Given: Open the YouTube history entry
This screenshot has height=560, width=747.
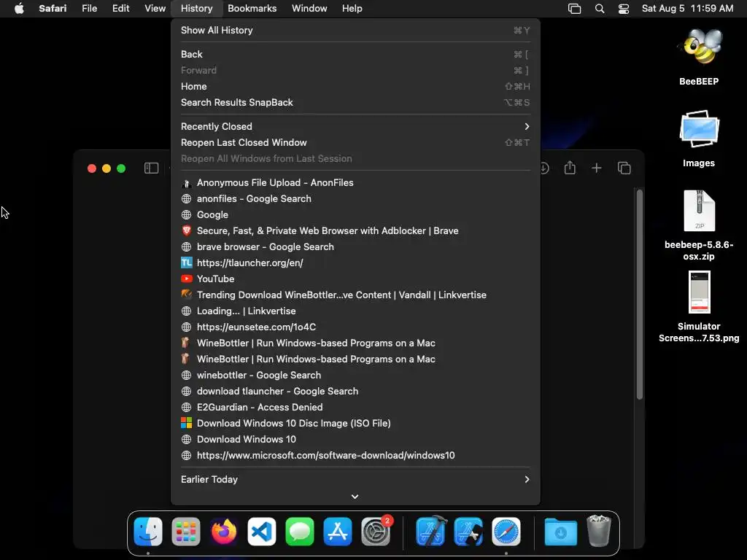Looking at the screenshot, I should pos(355,279).
